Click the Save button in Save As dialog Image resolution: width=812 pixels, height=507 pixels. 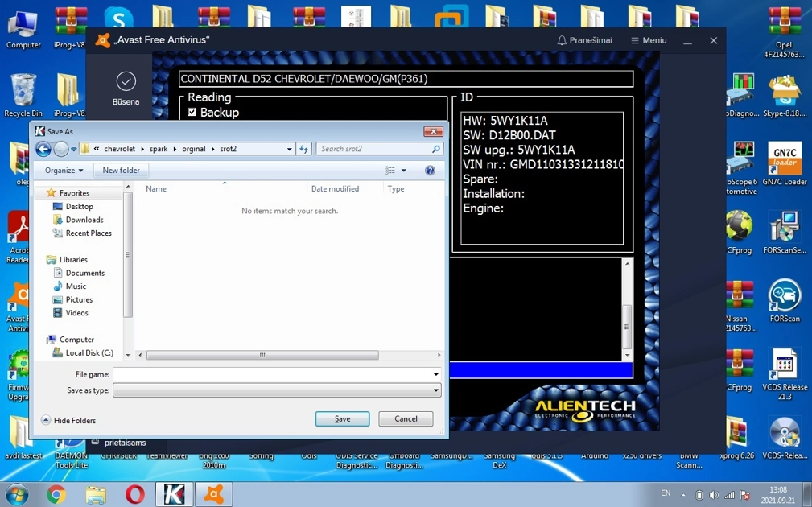click(x=342, y=418)
